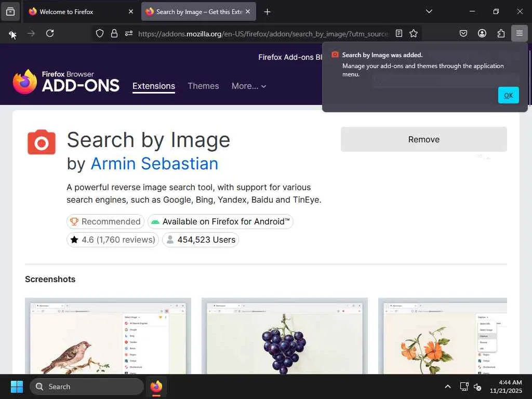
Task: Click the Screenshots heading
Action: tap(50, 279)
